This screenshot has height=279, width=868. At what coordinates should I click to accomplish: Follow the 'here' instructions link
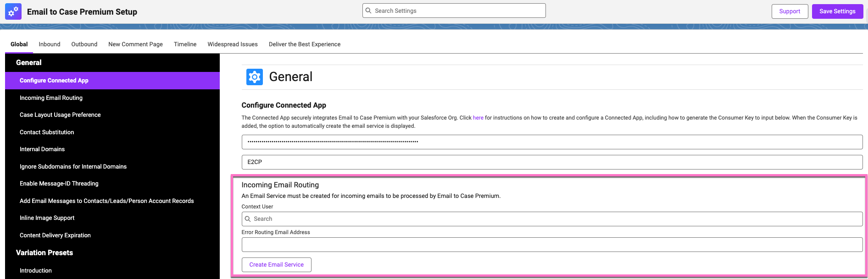pyautogui.click(x=478, y=118)
